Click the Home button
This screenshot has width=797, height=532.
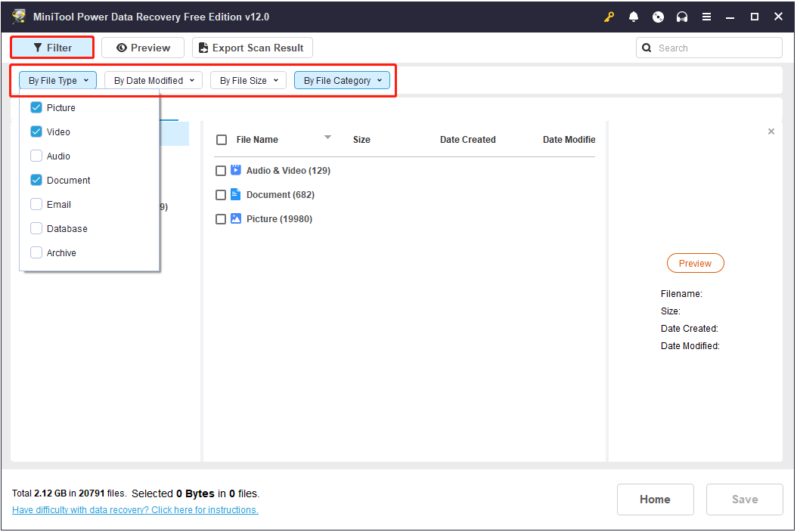655,500
